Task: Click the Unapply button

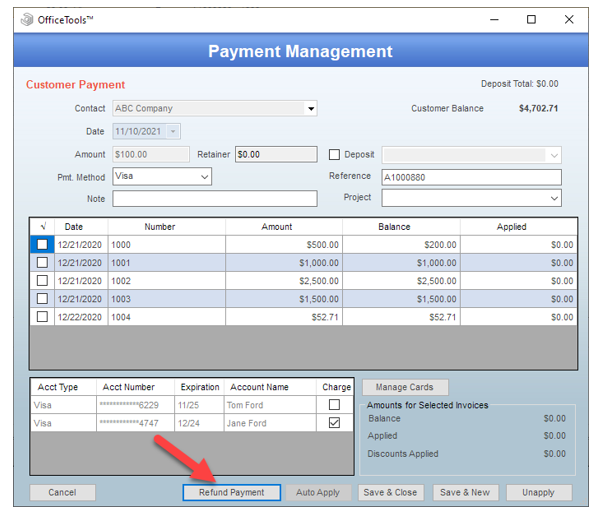Action: [x=538, y=492]
